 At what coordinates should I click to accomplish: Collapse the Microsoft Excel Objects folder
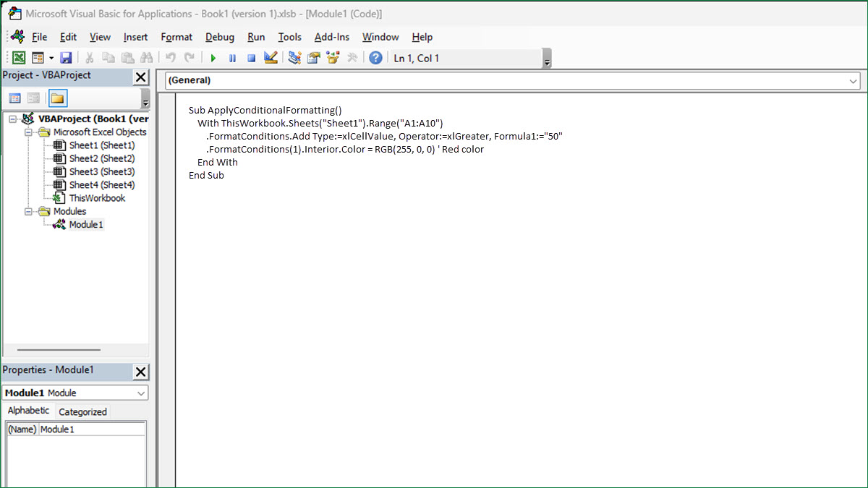pyautogui.click(x=28, y=132)
